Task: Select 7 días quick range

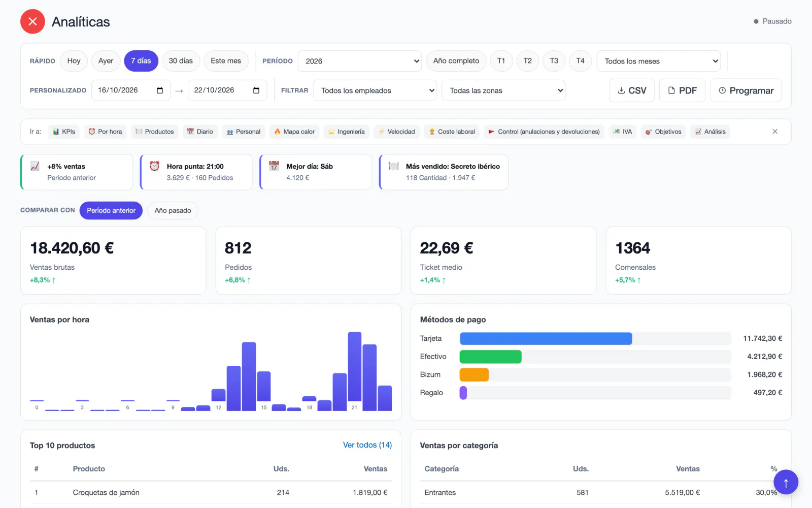Action: [141, 61]
